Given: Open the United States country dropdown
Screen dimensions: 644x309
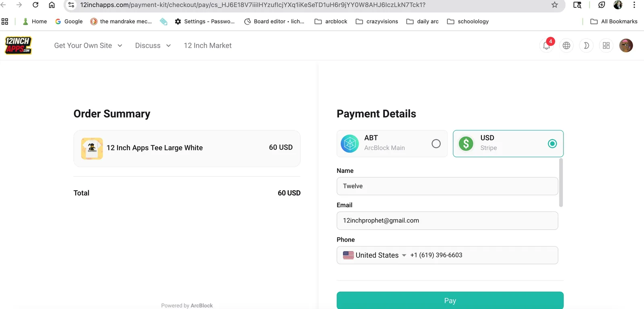Looking at the screenshot, I should (x=374, y=255).
